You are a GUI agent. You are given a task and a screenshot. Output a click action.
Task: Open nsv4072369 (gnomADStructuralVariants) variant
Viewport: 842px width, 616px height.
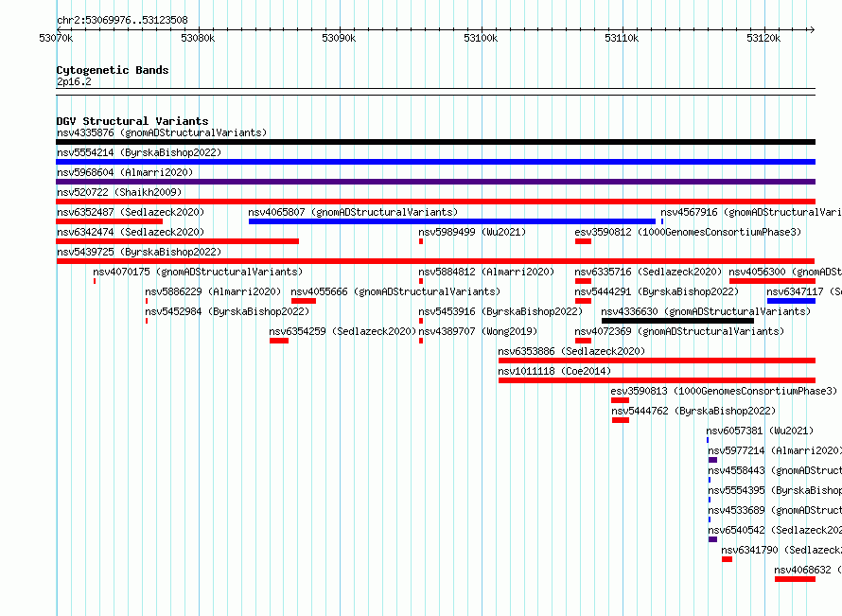click(x=679, y=331)
